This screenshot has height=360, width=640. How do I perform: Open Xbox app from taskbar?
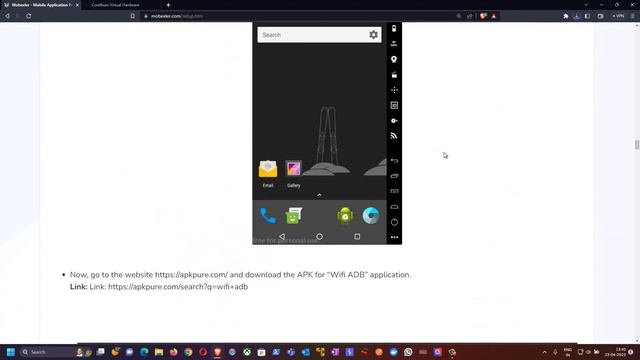point(247,352)
